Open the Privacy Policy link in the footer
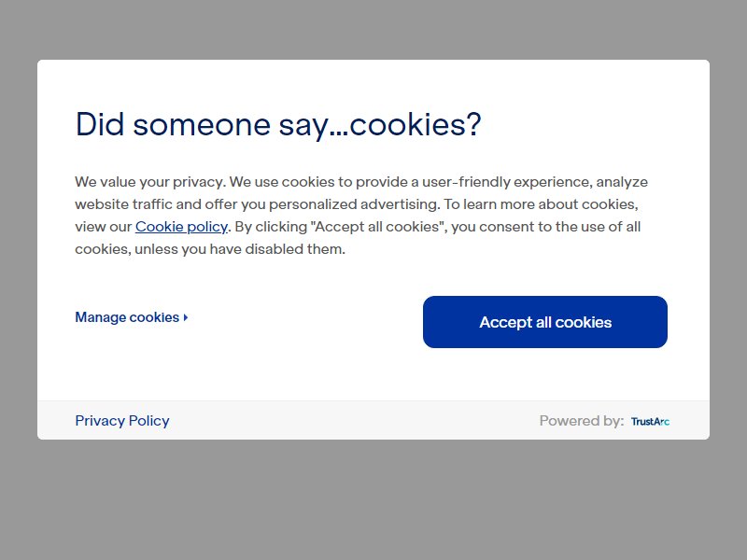The width and height of the screenshot is (747, 560). [x=122, y=421]
